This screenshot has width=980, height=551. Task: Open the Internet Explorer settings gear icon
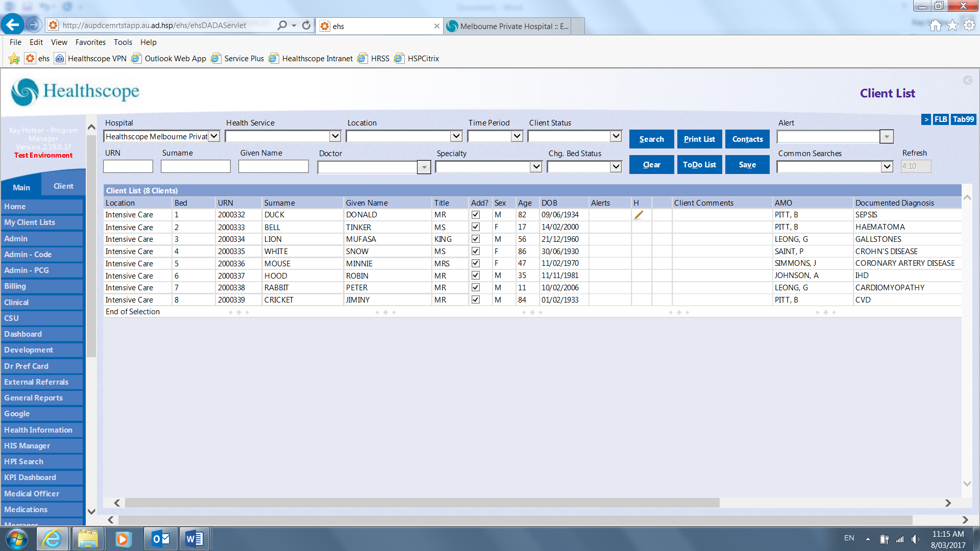[969, 26]
